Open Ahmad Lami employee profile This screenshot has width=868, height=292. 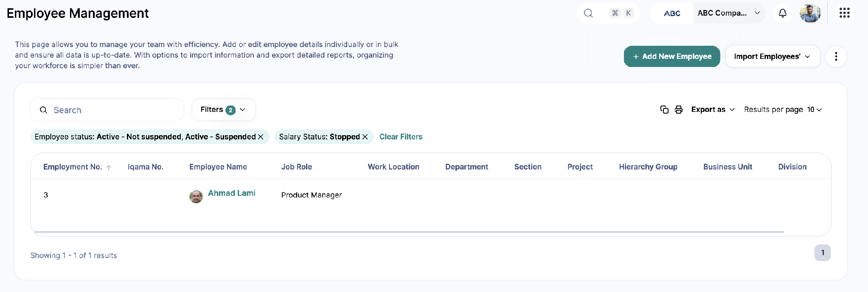click(231, 193)
